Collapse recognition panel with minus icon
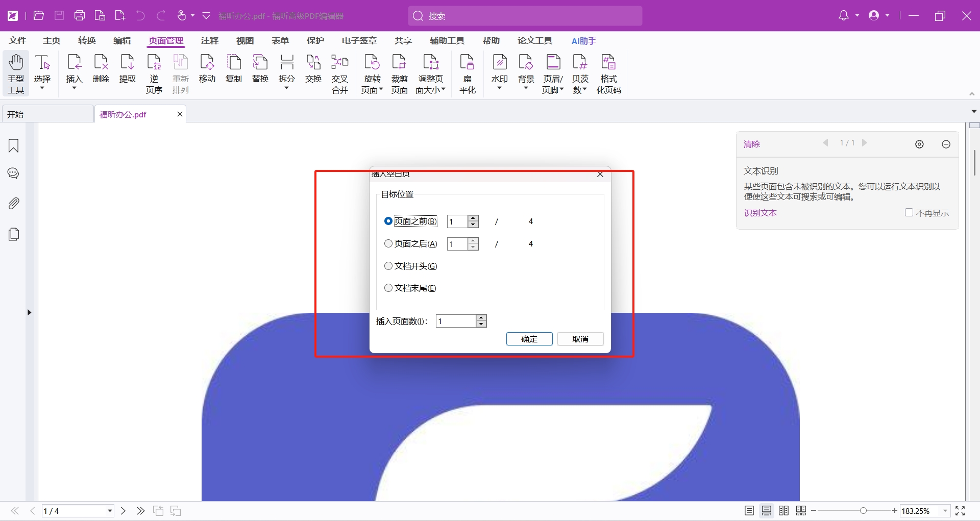980x521 pixels. coord(946,144)
